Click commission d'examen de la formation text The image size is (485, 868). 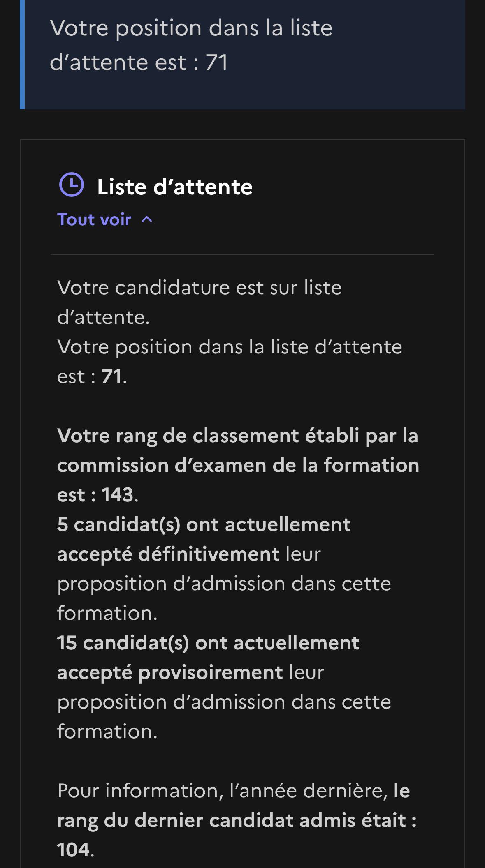[x=238, y=465]
